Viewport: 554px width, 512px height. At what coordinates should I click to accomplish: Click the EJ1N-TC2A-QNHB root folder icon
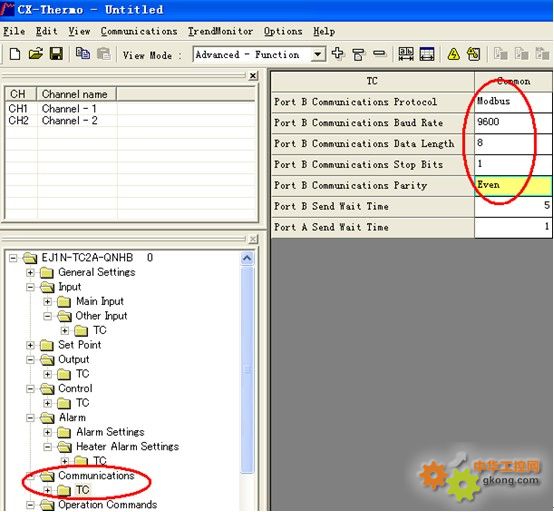[30, 258]
